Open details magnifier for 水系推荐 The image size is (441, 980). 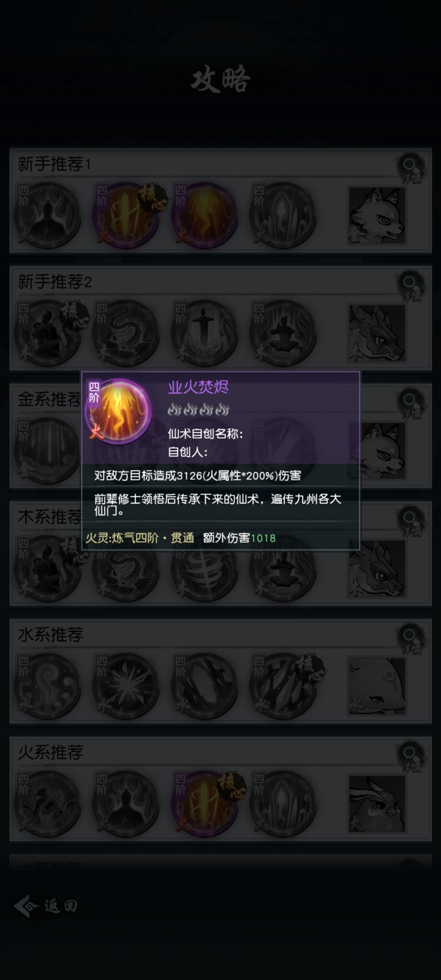click(411, 639)
